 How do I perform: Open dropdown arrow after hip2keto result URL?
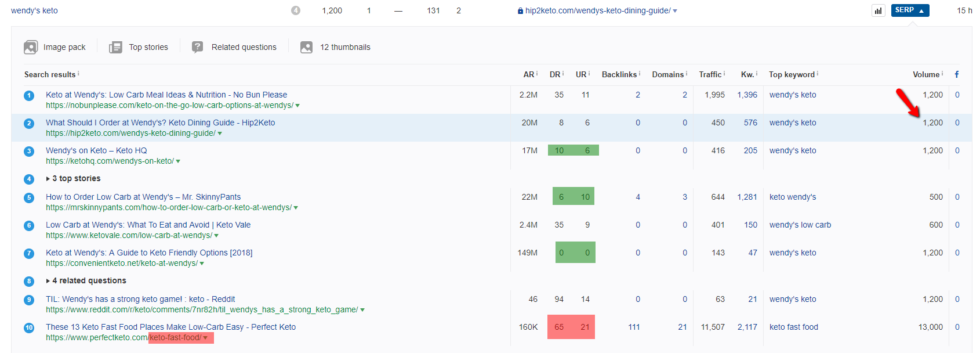(220, 134)
